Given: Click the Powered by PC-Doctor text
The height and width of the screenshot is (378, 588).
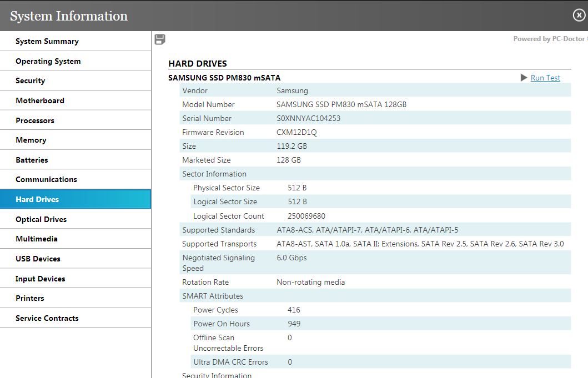Looking at the screenshot, I should coord(550,39).
